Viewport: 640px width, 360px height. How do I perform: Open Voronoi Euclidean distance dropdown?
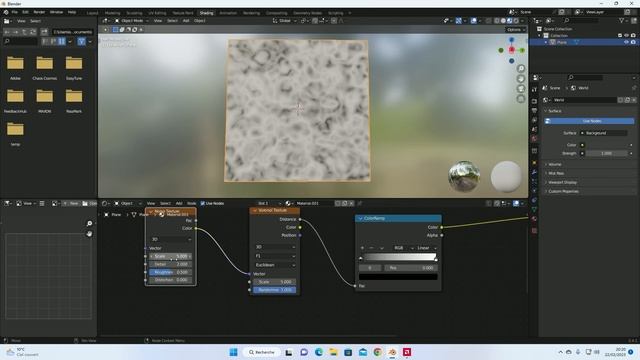[x=275, y=265]
